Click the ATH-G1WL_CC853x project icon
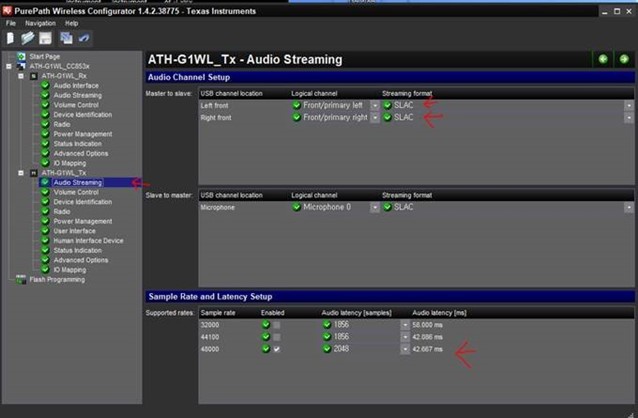The image size is (638, 418). 21,66
